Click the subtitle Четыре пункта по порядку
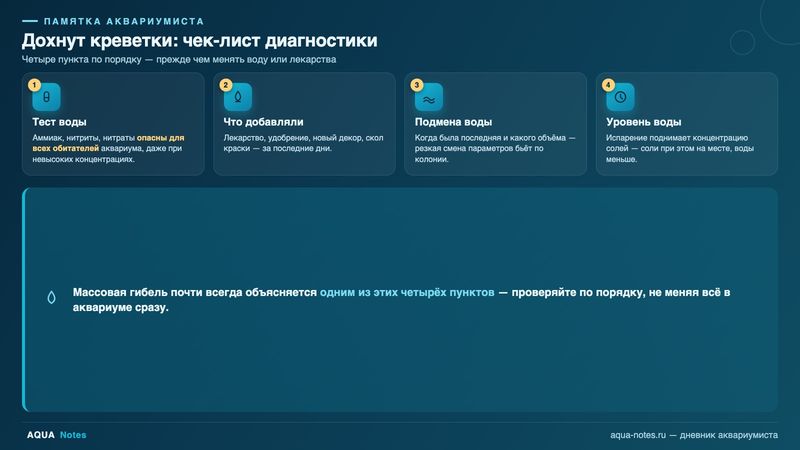This screenshot has height=450, width=800. pyautogui.click(x=179, y=59)
